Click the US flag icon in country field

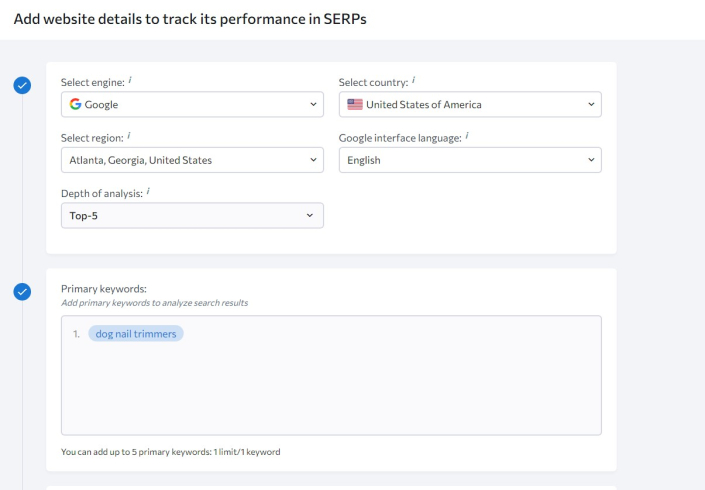click(x=355, y=104)
